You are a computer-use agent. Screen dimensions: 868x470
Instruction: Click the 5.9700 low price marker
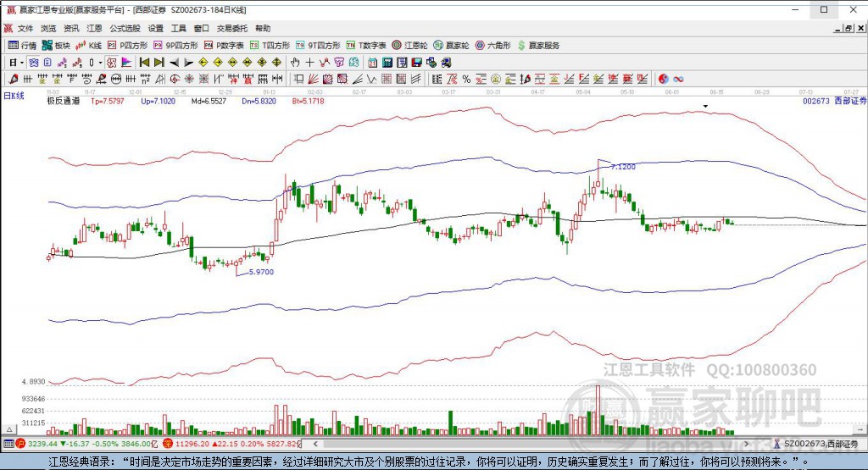pyautogui.click(x=261, y=272)
